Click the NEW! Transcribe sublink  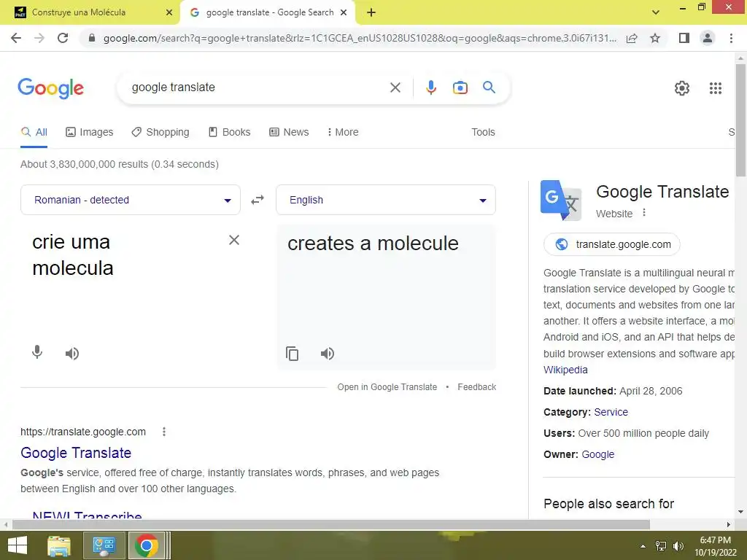click(x=88, y=516)
